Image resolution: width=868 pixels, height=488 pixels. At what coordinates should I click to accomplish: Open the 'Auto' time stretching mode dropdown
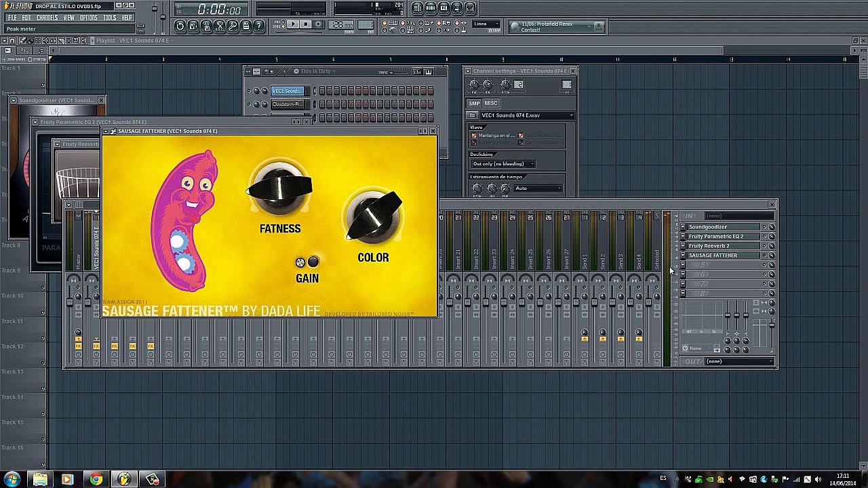[538, 188]
